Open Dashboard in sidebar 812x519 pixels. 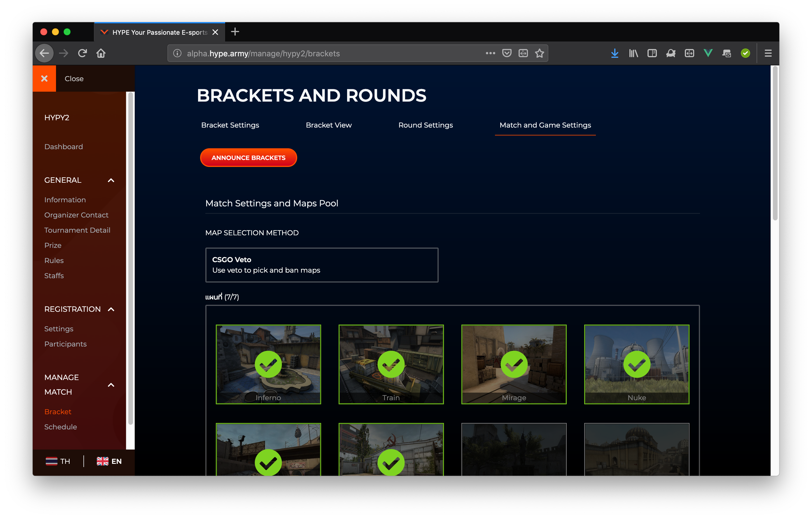(x=63, y=147)
